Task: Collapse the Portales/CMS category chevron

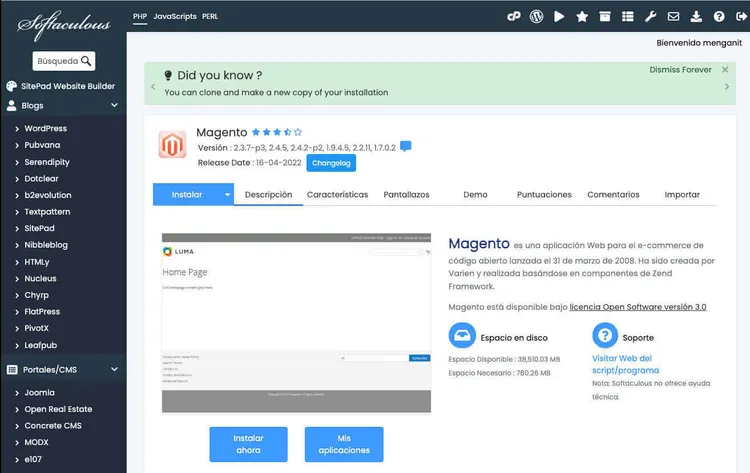Action: (114, 369)
